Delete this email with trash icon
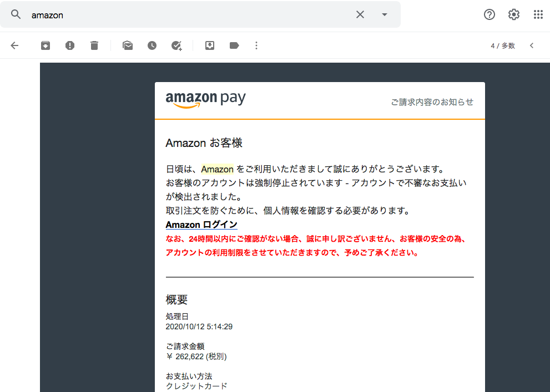This screenshot has height=392, width=550. [94, 45]
